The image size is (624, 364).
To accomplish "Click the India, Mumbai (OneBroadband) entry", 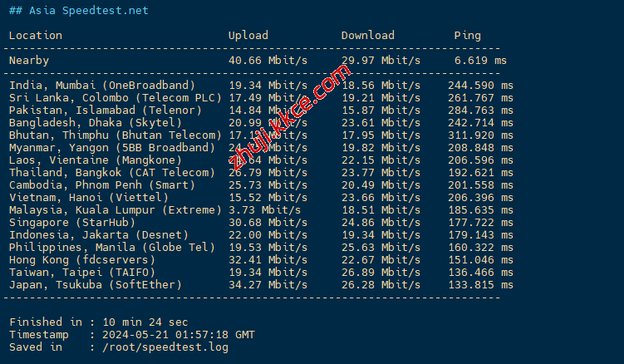I will coord(102,86).
